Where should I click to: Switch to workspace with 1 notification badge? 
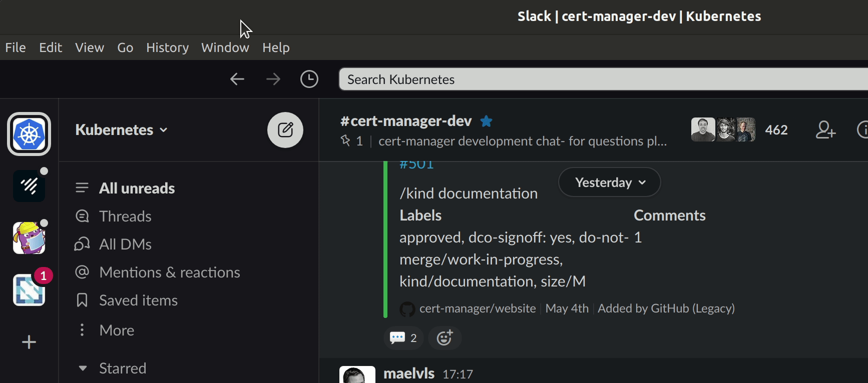point(29,290)
